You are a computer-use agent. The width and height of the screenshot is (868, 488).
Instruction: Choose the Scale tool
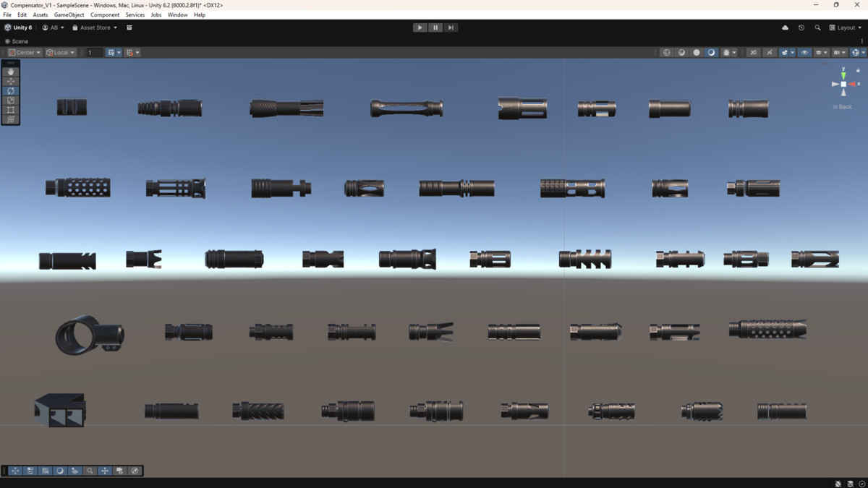click(11, 100)
